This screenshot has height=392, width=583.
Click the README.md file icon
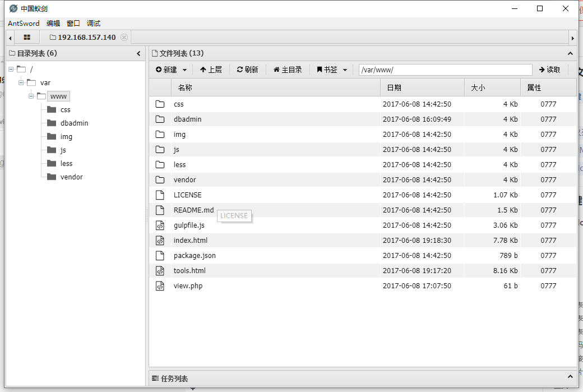160,210
